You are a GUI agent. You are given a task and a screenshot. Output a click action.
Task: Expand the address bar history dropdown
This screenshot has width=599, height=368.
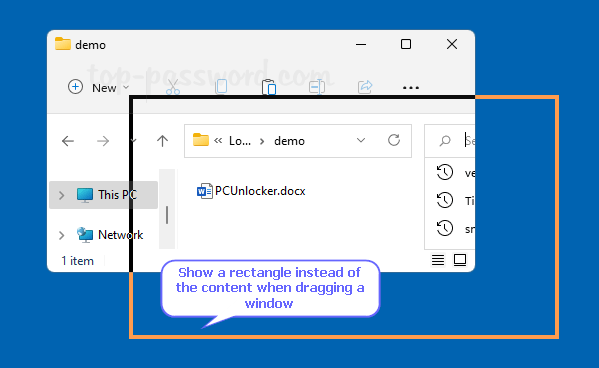tap(361, 140)
